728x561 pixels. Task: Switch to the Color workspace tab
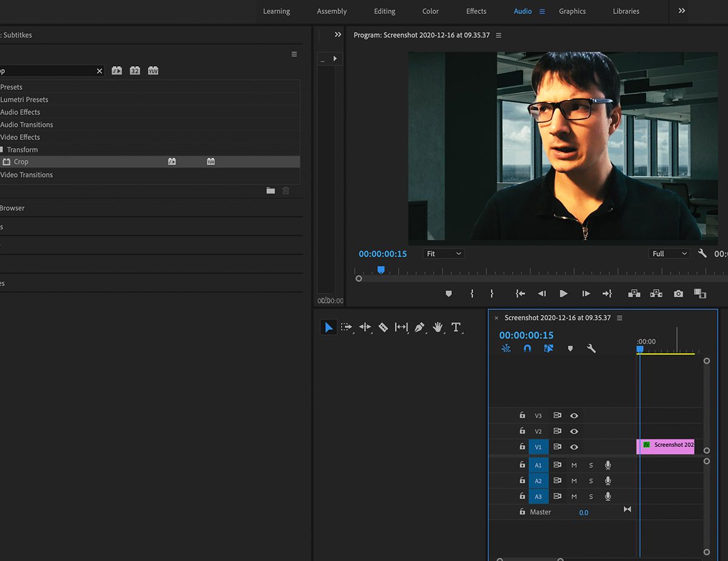point(430,12)
